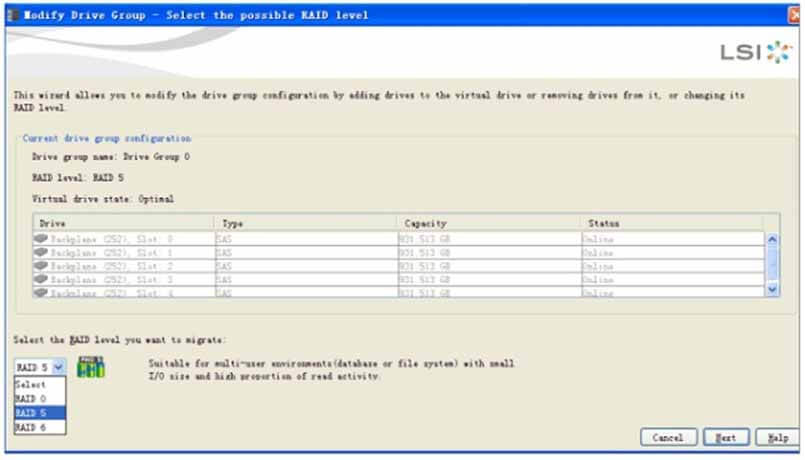This screenshot has width=805, height=460.
Task: Open Help for this wizard
Action: 777,437
